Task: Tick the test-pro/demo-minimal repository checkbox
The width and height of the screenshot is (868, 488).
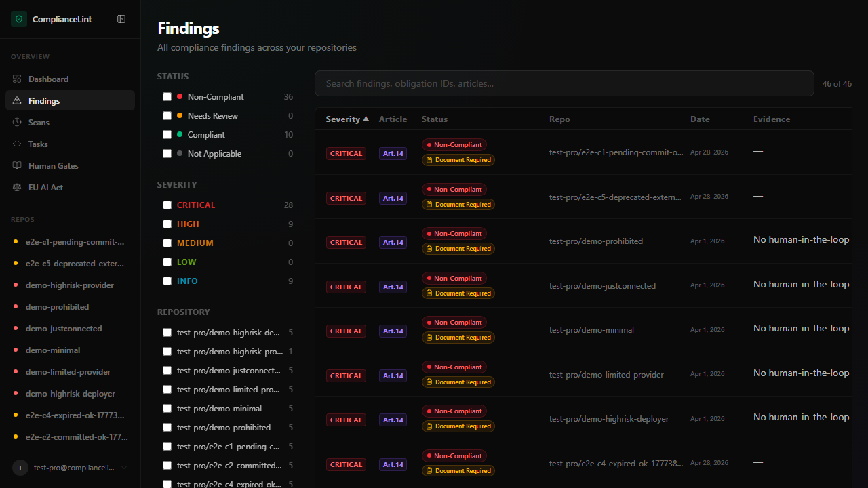Action: click(x=167, y=409)
